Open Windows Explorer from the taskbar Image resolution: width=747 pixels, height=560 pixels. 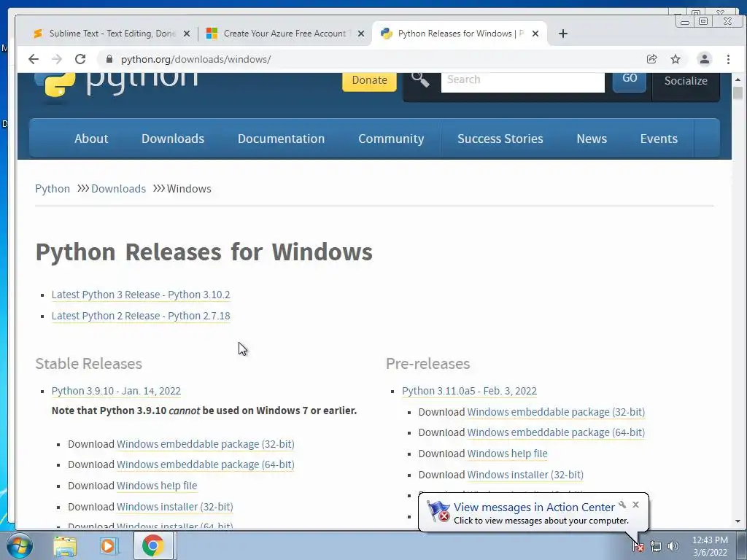click(65, 545)
